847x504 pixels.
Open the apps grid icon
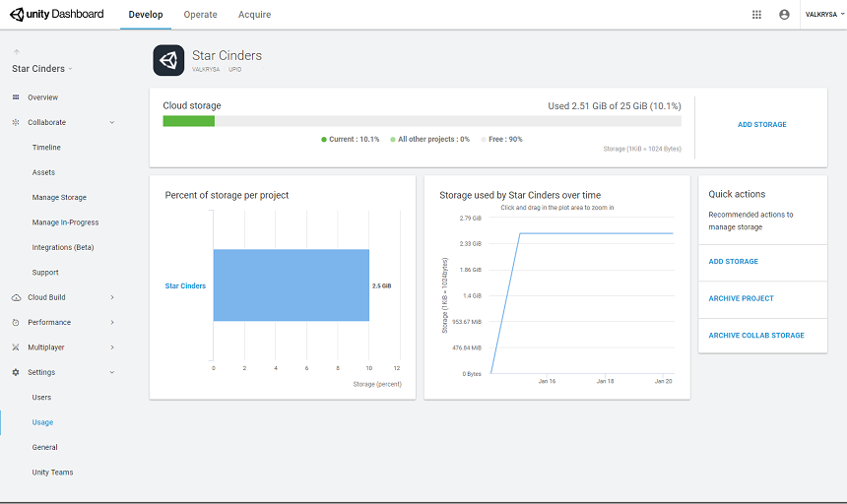point(756,15)
